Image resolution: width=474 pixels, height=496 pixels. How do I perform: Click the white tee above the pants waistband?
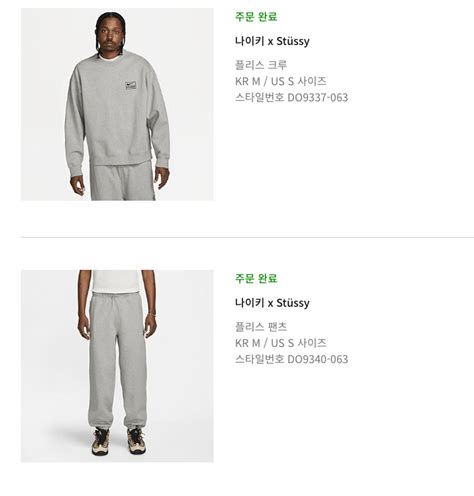click(115, 281)
